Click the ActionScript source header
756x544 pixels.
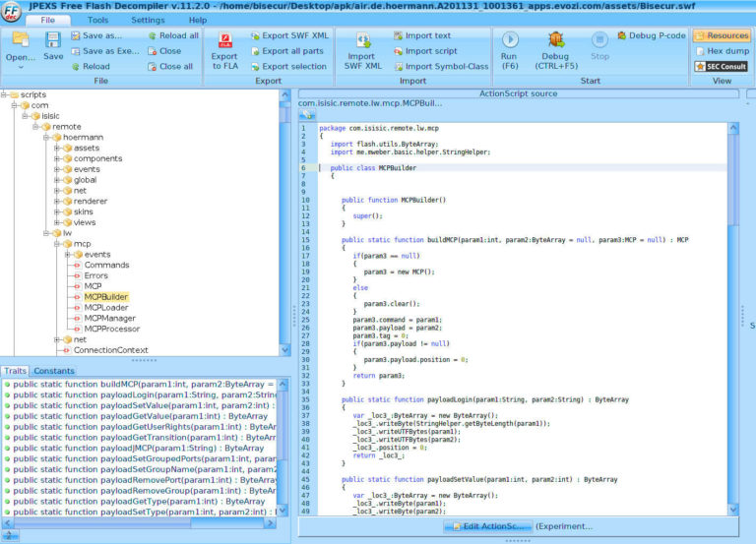coord(519,94)
